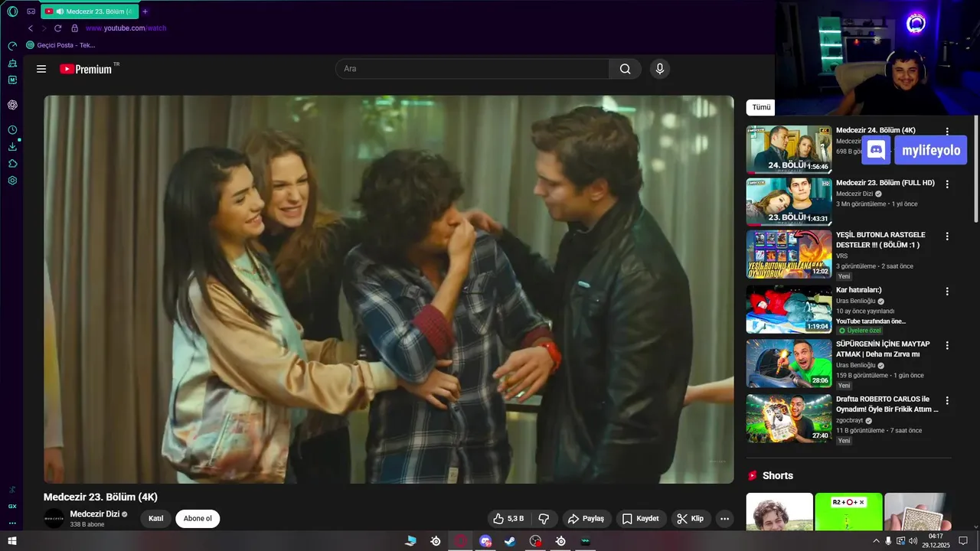Viewport: 980px width, 551px height.
Task: Show hidden system tray icons chevron
Action: (876, 541)
